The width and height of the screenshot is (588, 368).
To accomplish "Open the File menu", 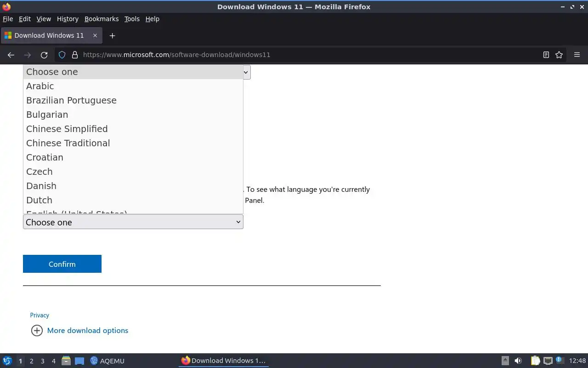I will tap(8, 19).
